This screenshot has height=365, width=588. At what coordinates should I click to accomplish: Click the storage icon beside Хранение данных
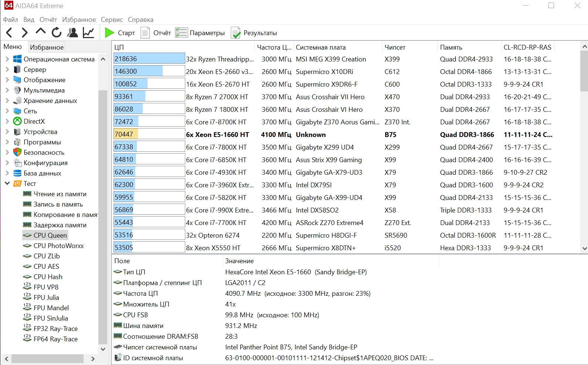click(x=17, y=101)
